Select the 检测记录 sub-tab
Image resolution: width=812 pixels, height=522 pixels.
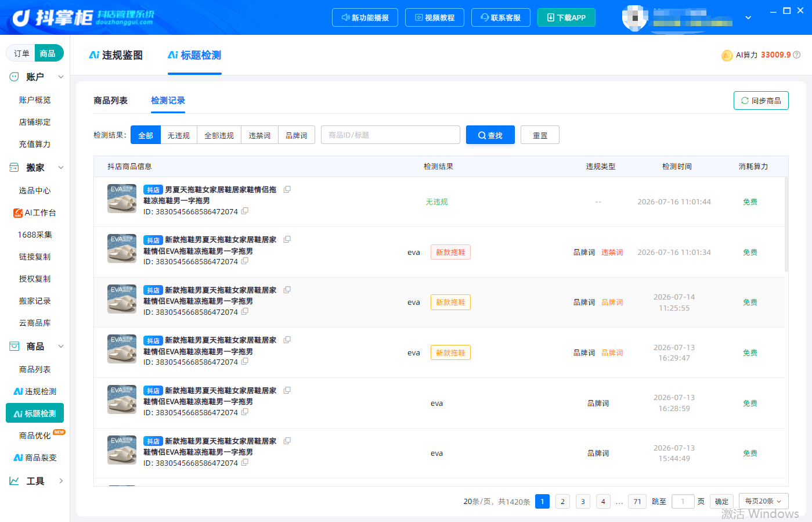[x=168, y=100]
